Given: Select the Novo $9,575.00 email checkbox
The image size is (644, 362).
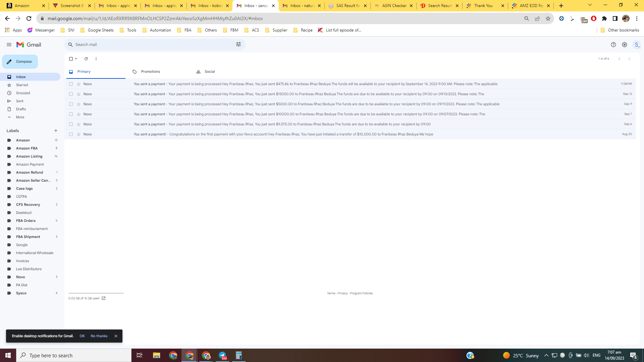Looking at the screenshot, I should point(71,124).
